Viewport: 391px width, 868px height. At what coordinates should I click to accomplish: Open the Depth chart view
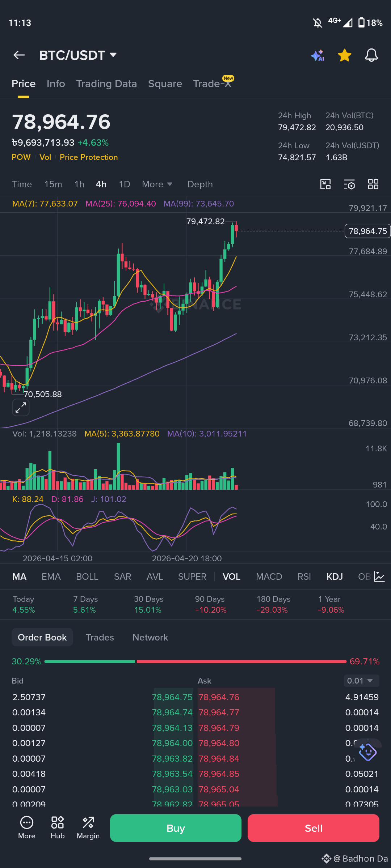coord(200,184)
